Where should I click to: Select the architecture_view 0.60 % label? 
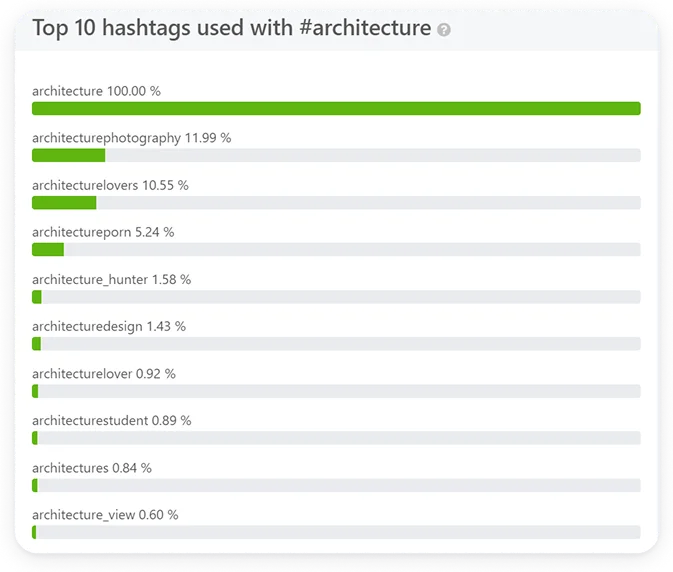(105, 514)
